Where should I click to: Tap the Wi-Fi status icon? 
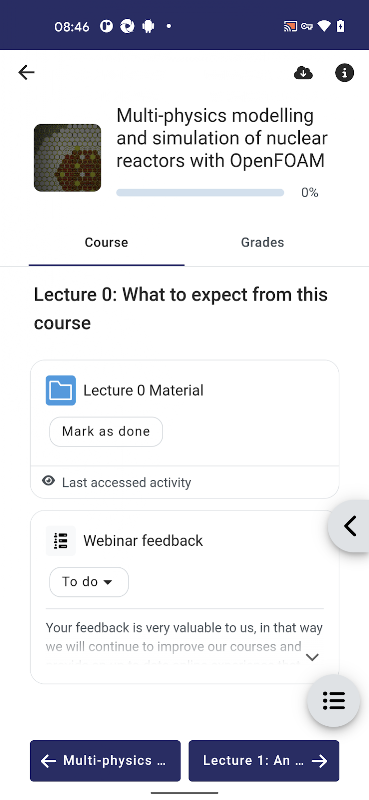[324, 27]
